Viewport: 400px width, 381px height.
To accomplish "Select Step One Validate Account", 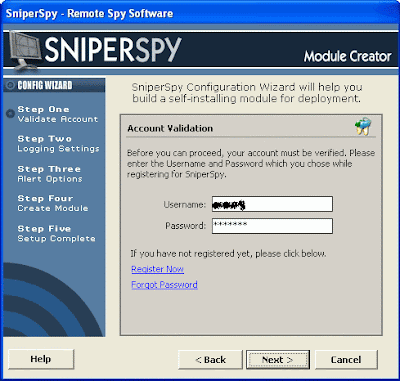I will [57, 114].
